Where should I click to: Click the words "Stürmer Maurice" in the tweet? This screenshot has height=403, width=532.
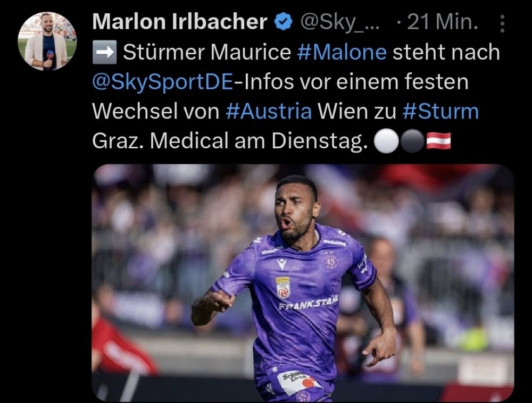coord(206,52)
